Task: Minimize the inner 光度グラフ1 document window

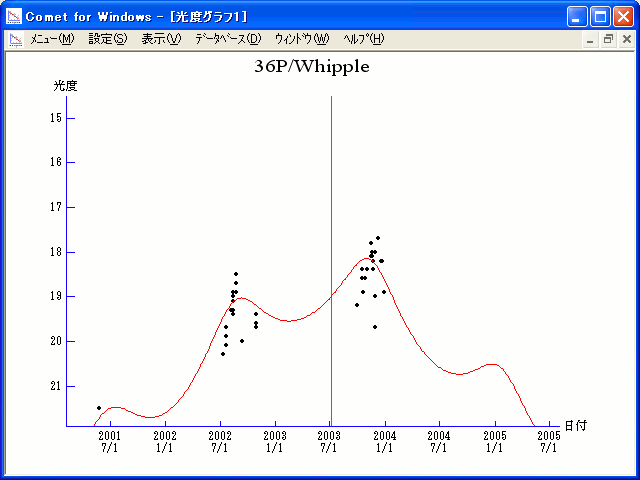Action: coord(590,40)
